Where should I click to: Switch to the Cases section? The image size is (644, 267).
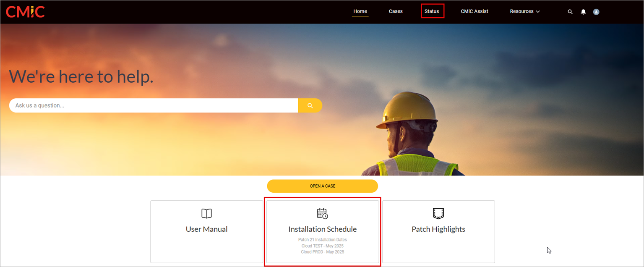[x=395, y=11]
